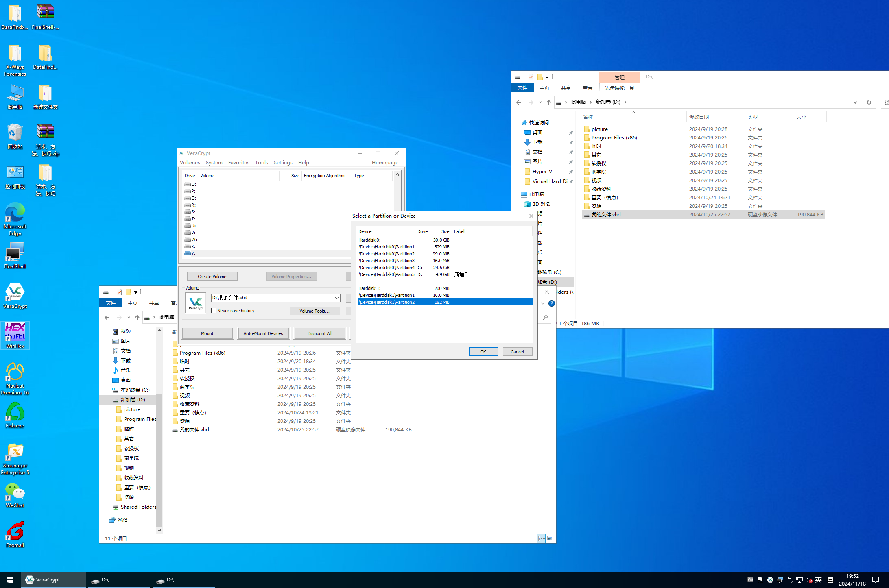Cancel the Select a Partition dialog
The width and height of the screenshot is (889, 588).
[x=517, y=352]
